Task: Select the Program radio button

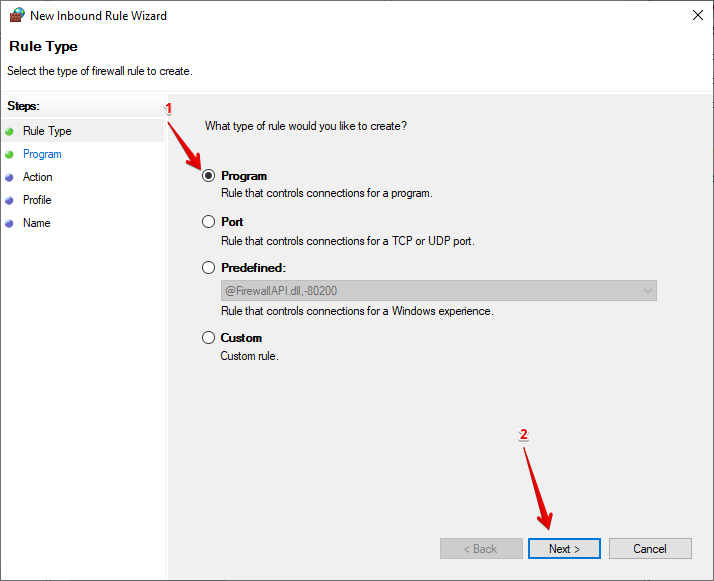Action: 208,176
